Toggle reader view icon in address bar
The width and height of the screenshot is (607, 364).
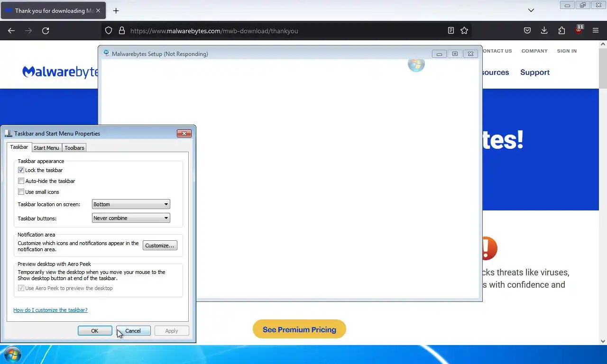[451, 30]
